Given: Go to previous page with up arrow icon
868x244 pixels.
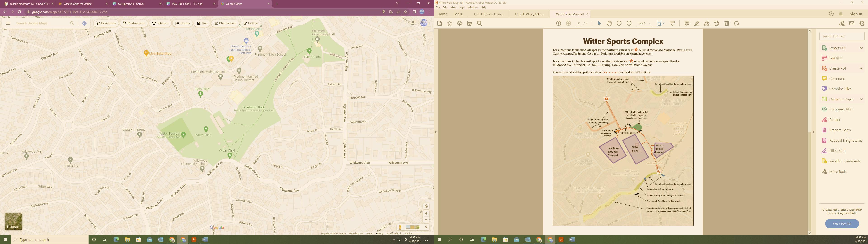Looking at the screenshot, I should [x=558, y=23].
